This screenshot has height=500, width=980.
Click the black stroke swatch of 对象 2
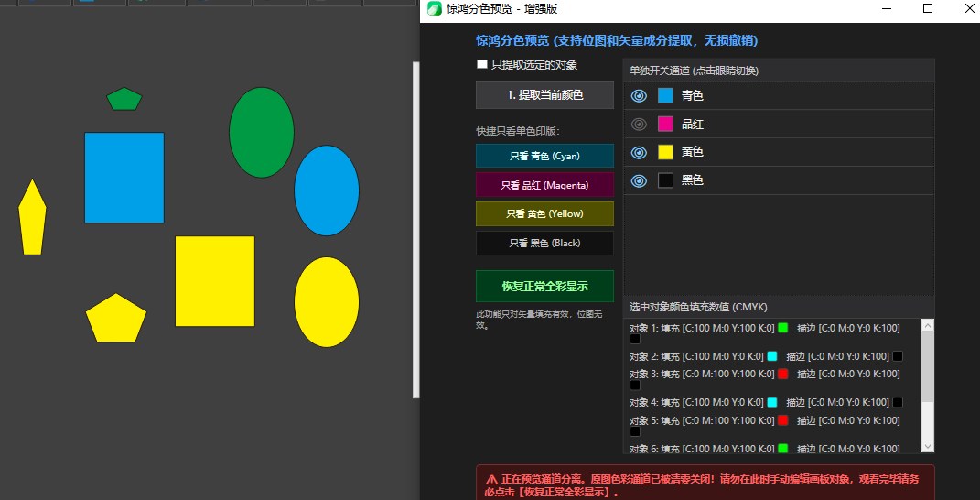[x=898, y=356]
